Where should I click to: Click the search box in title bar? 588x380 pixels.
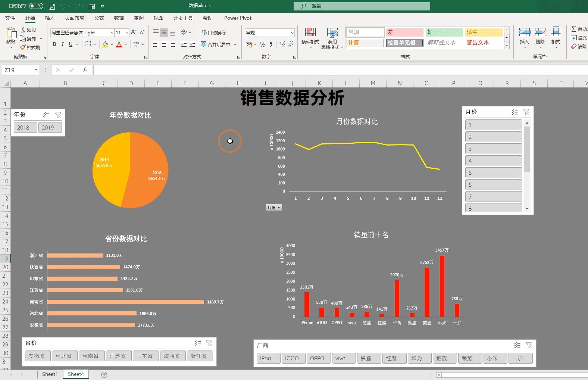pos(362,6)
